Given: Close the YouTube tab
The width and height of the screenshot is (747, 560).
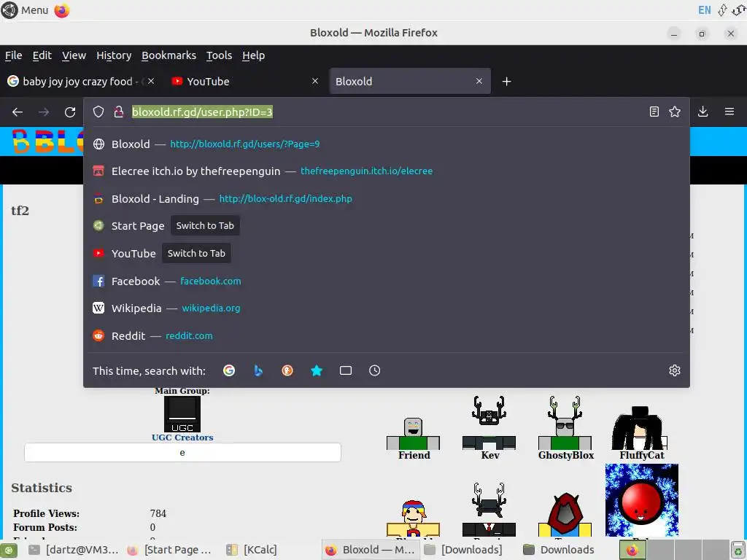Looking at the screenshot, I should point(315,82).
